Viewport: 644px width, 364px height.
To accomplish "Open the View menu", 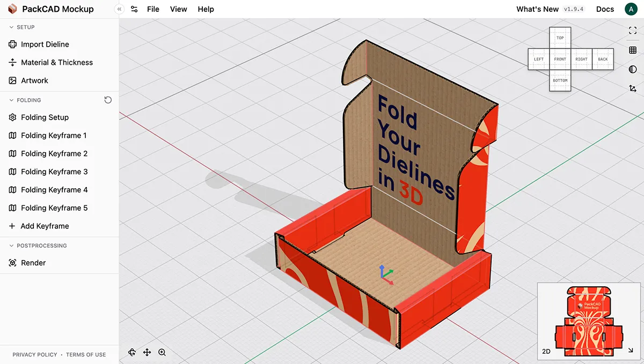I will click(x=179, y=9).
